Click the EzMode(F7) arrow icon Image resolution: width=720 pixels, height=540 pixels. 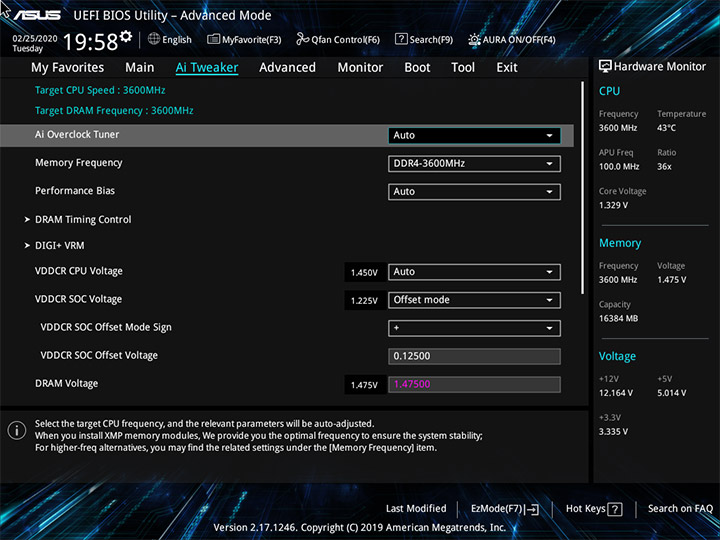532,509
